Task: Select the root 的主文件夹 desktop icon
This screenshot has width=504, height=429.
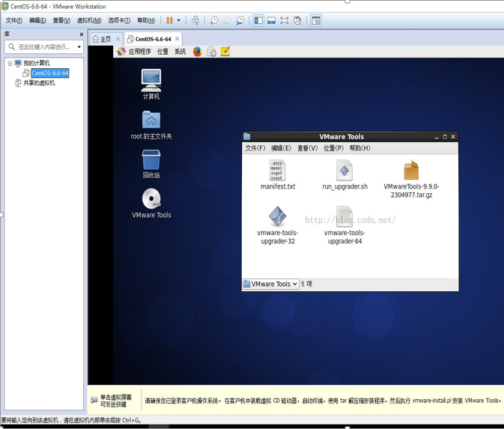Action: pos(151,125)
